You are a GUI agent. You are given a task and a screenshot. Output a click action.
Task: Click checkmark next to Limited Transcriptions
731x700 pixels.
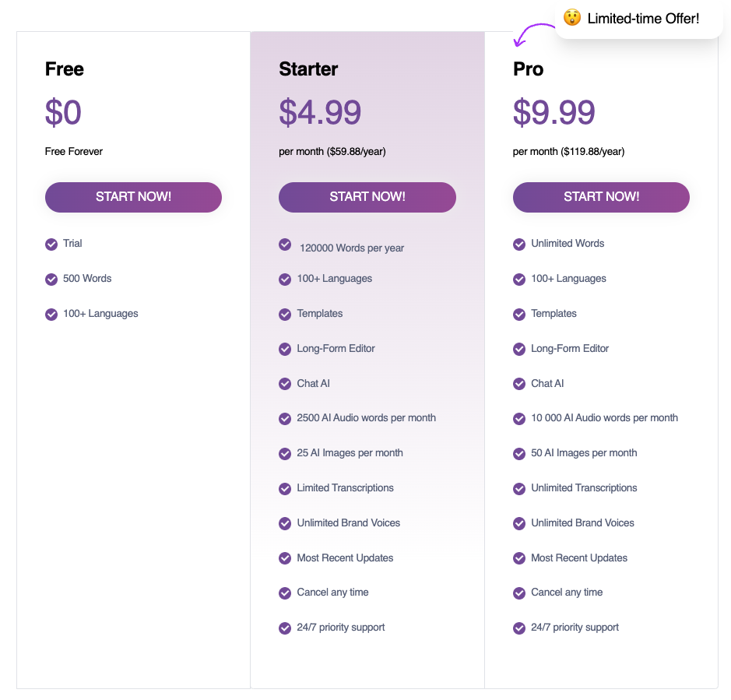[285, 489]
